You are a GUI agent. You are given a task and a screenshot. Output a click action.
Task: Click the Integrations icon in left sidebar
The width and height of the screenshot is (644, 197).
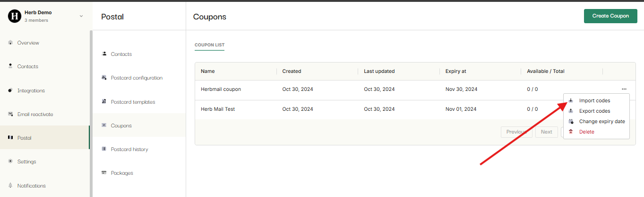(10, 90)
